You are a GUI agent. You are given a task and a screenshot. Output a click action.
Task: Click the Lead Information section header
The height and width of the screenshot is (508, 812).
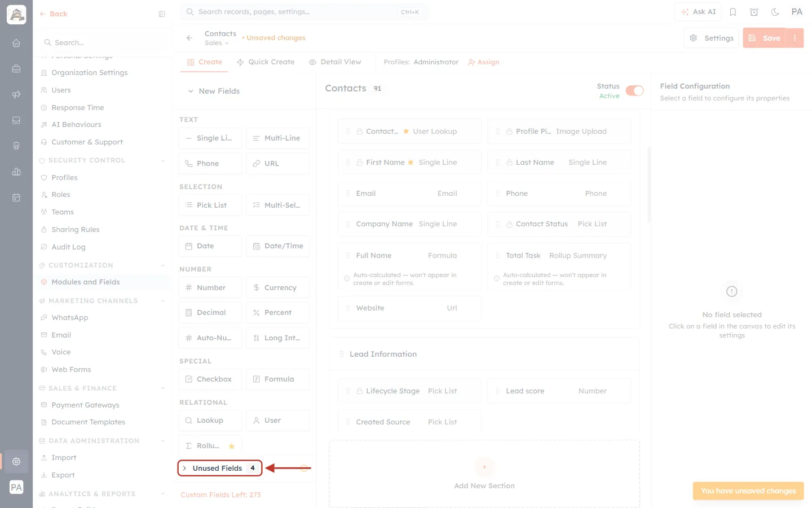[484, 354]
